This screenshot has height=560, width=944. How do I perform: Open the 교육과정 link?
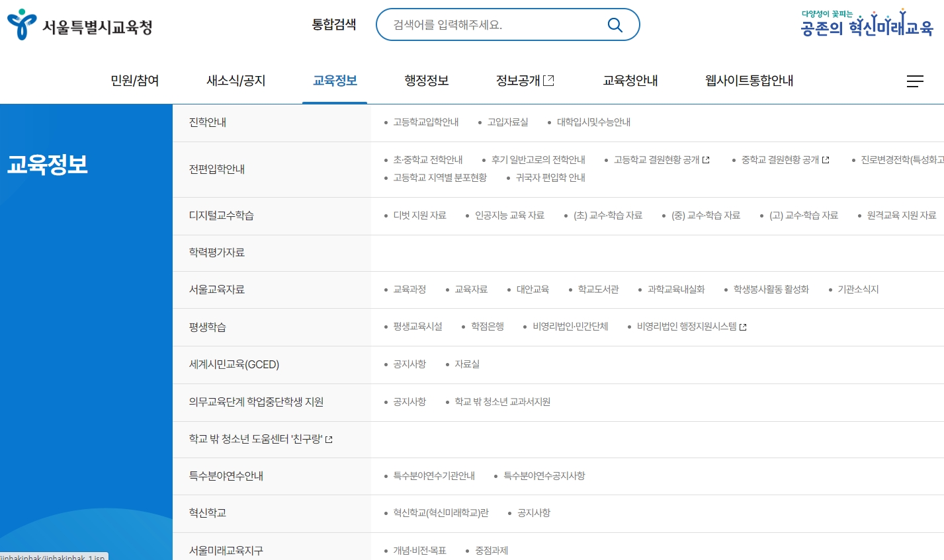(409, 290)
